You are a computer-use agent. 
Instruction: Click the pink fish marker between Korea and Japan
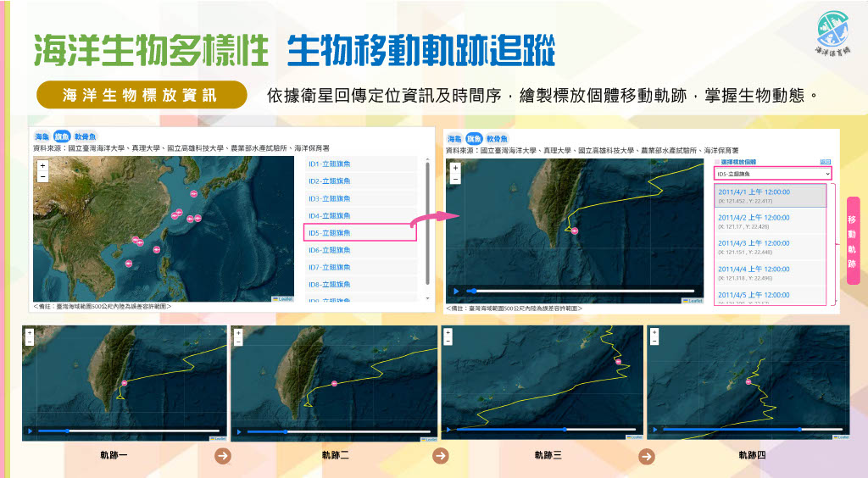coord(193,193)
